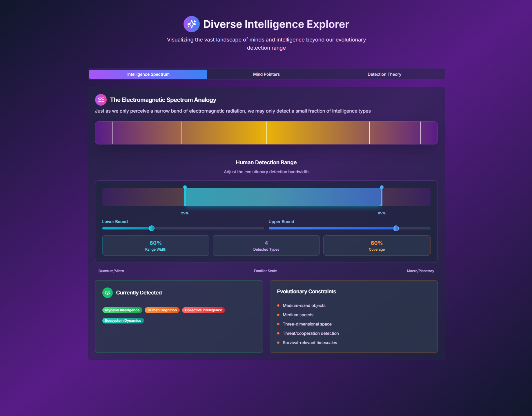
Task: Click the highlighted cyan detection range bar
Action: [283, 197]
